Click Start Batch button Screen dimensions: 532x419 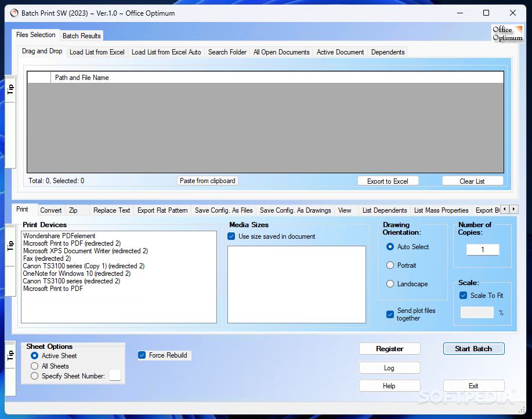point(473,348)
